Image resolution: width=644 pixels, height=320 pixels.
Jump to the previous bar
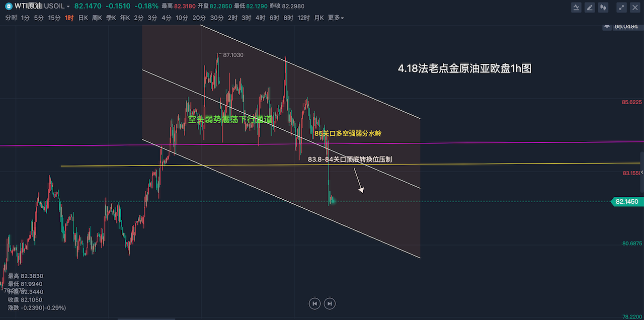[x=314, y=303]
